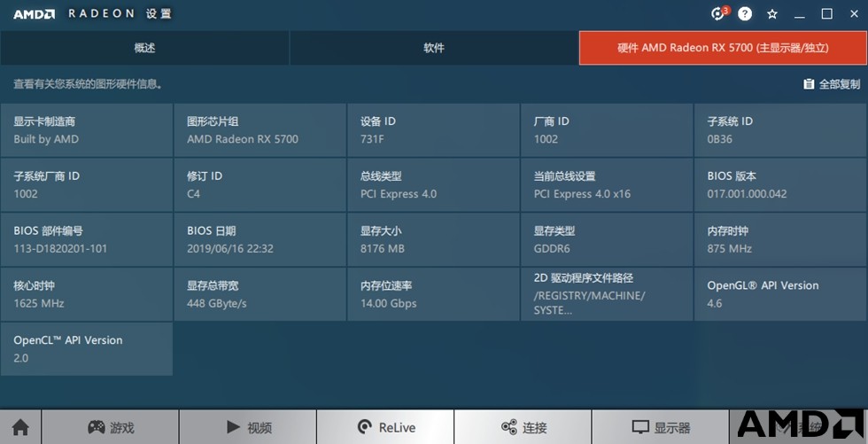The width and height of the screenshot is (868, 444).
Task: Select the 2D 驱动程序文件路径 tile
Action: click(x=607, y=294)
